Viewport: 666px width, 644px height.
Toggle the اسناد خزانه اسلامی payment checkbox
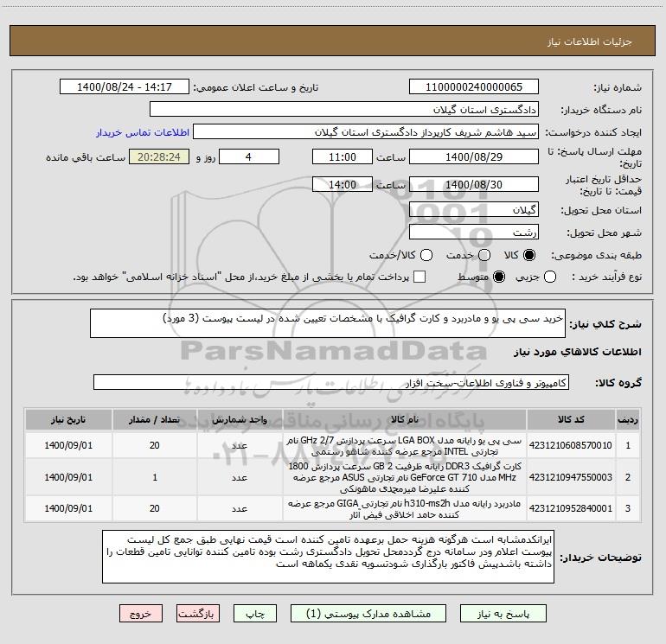pos(419,277)
